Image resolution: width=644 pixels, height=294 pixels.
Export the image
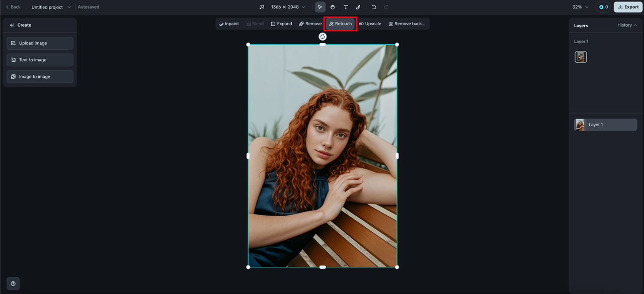(x=628, y=7)
